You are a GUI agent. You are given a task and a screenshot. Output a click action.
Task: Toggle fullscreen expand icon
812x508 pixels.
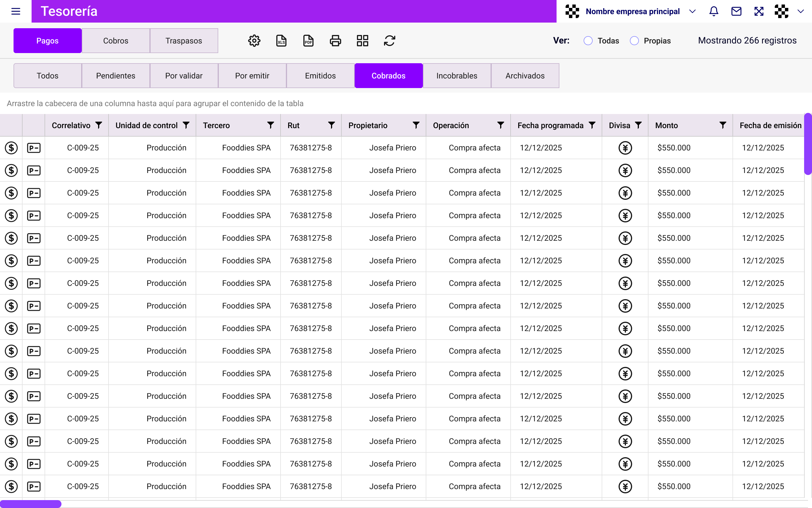[759, 11]
